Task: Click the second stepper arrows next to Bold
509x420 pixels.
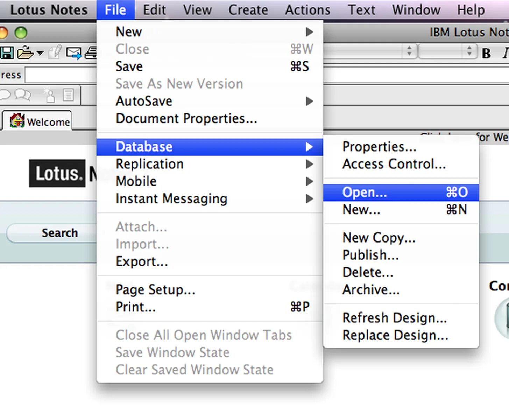Action: [x=469, y=51]
